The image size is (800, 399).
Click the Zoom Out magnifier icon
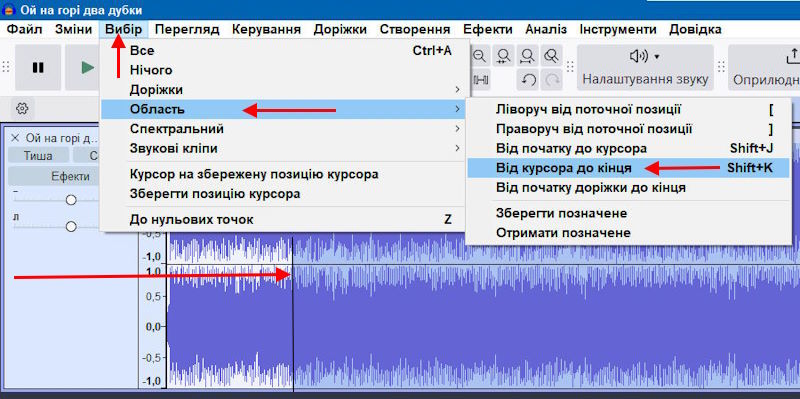pyautogui.click(x=480, y=56)
